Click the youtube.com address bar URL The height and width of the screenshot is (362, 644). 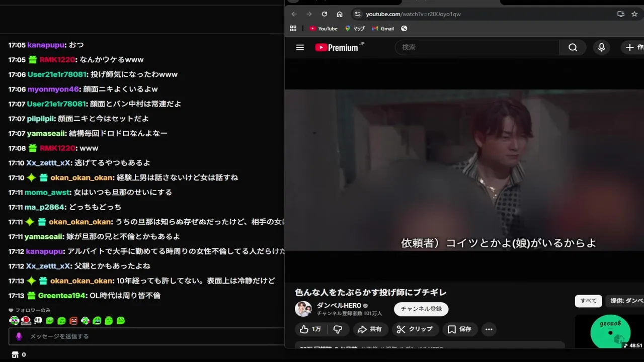pyautogui.click(x=413, y=14)
